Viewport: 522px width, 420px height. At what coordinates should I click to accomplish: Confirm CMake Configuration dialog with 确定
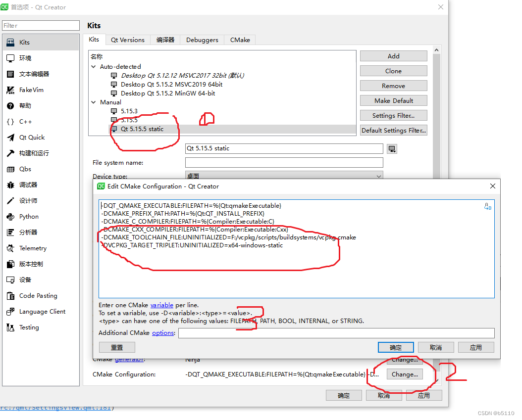click(x=396, y=347)
